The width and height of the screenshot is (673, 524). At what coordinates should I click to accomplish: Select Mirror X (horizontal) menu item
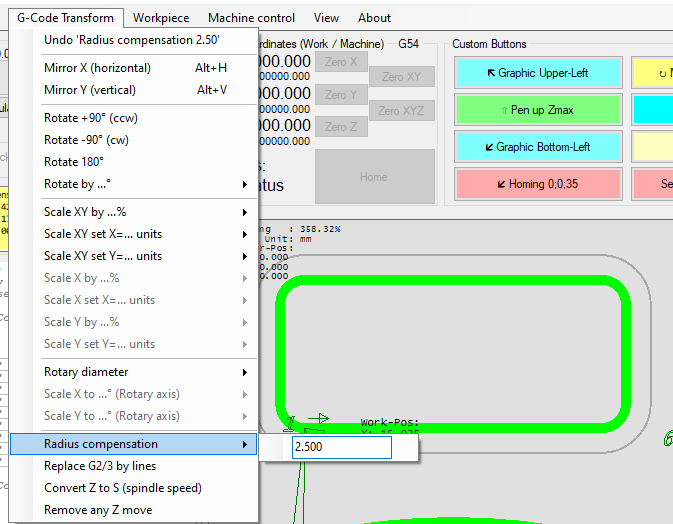tap(97, 68)
